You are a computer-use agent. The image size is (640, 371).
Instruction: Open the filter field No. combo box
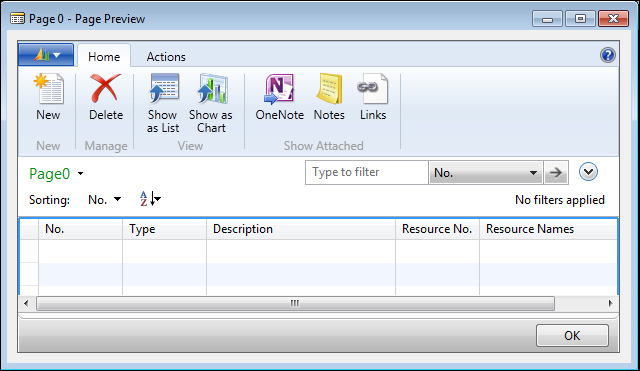[x=485, y=173]
